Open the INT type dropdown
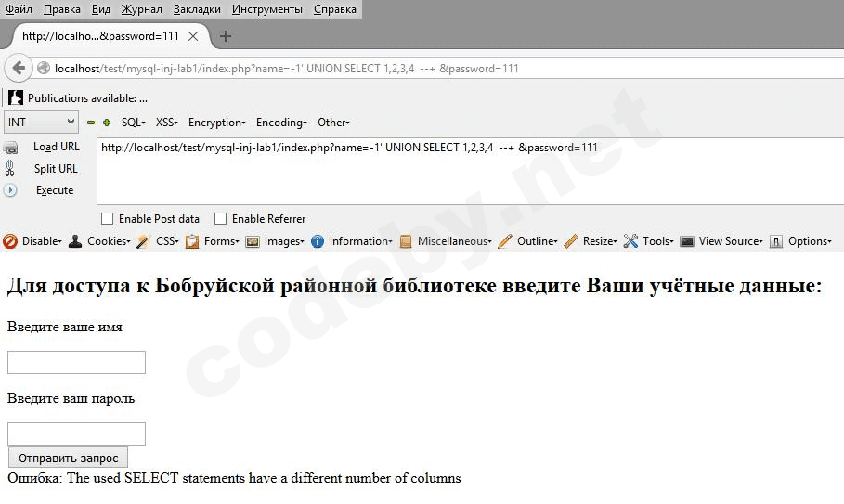 point(42,123)
